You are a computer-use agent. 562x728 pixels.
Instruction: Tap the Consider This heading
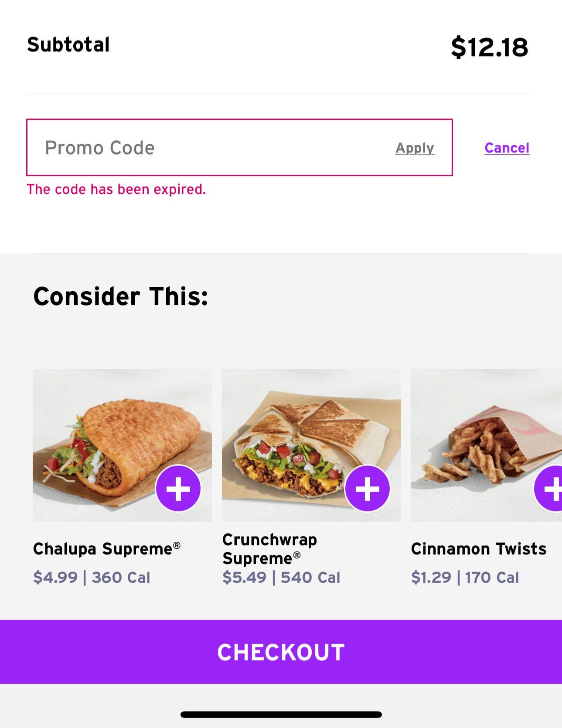(x=121, y=296)
